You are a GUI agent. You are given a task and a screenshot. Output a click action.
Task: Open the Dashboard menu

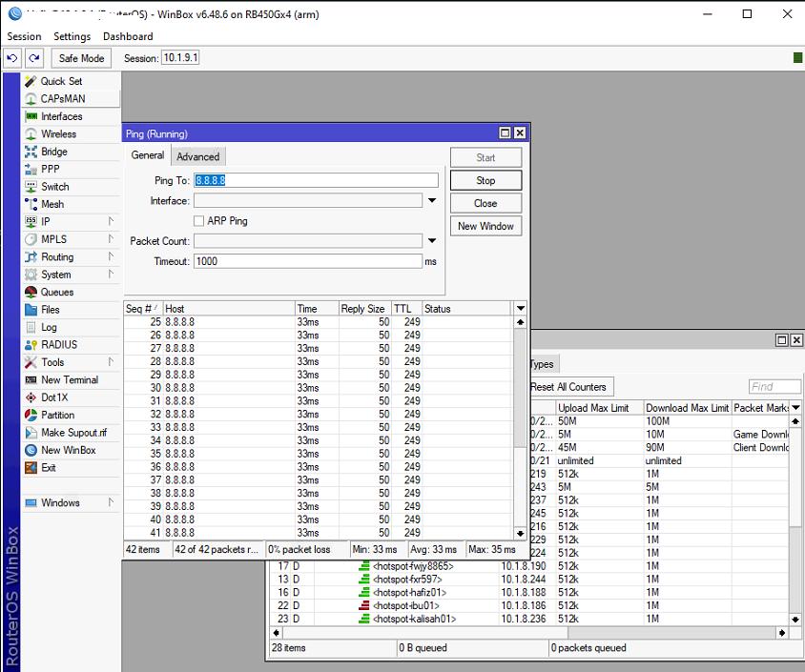(x=128, y=36)
